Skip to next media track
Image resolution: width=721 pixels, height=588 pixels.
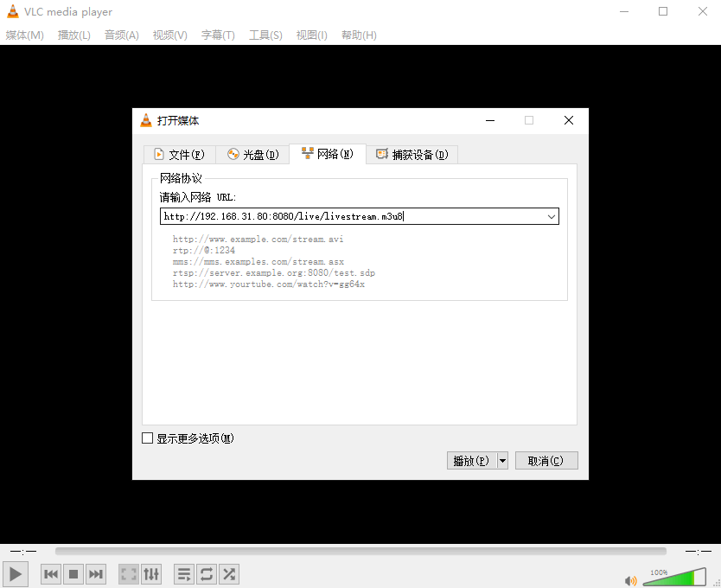[96, 574]
